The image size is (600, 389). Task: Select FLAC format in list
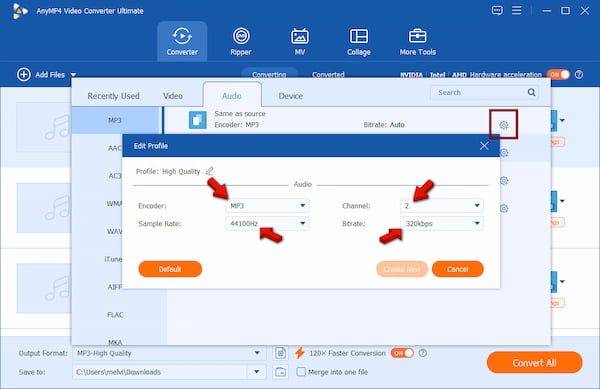[x=115, y=315]
